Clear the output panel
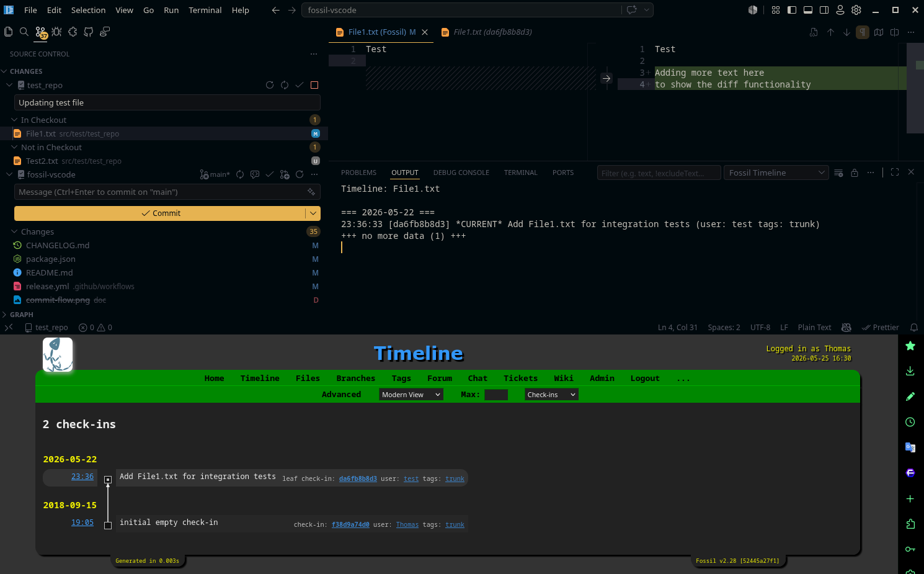 point(838,173)
